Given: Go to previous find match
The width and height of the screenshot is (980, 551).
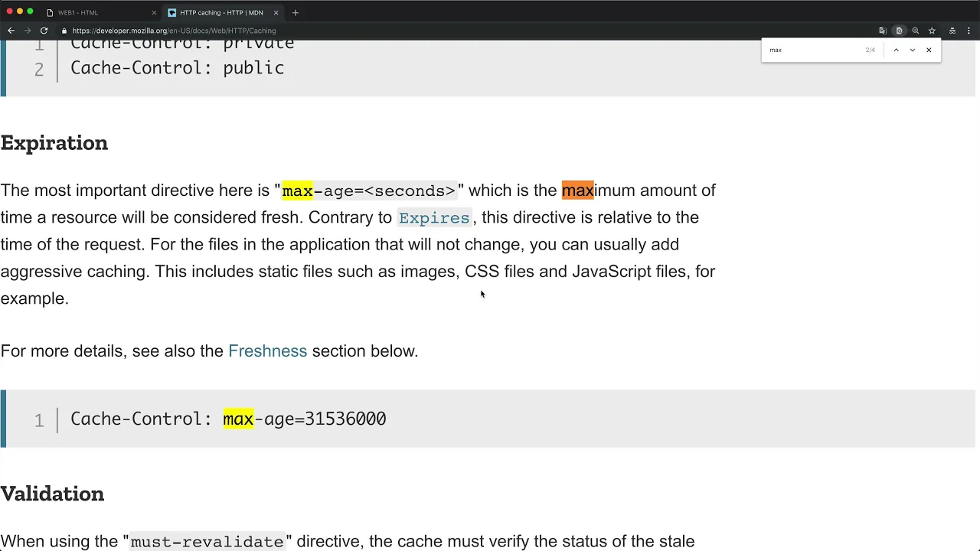Looking at the screenshot, I should (x=896, y=50).
